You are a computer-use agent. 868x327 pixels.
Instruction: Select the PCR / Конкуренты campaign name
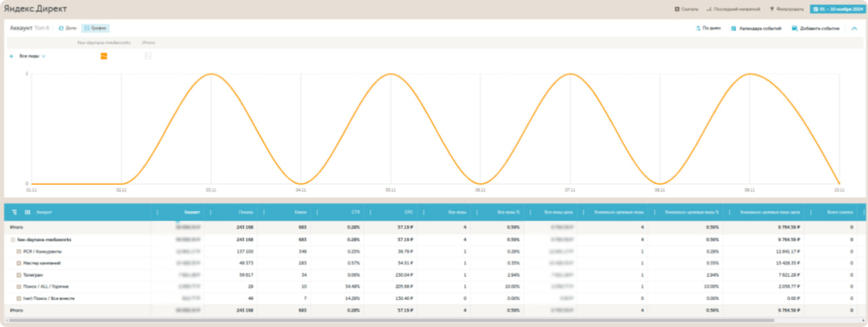coord(42,252)
